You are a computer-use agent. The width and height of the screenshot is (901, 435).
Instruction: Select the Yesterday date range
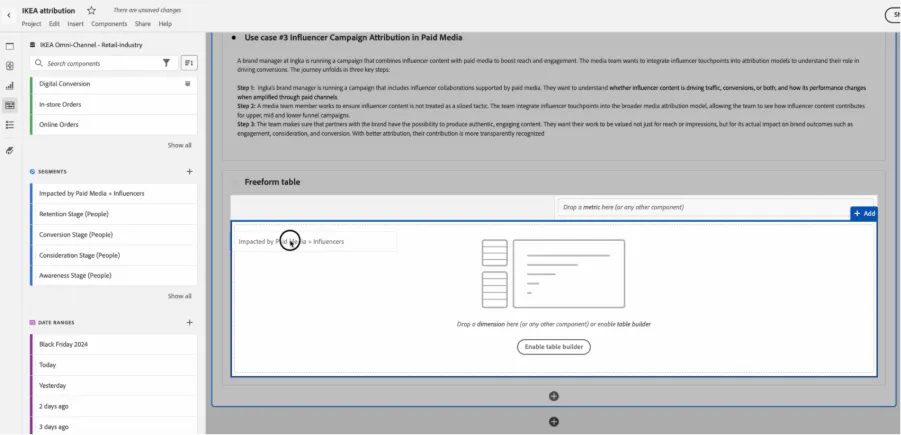[x=113, y=386]
